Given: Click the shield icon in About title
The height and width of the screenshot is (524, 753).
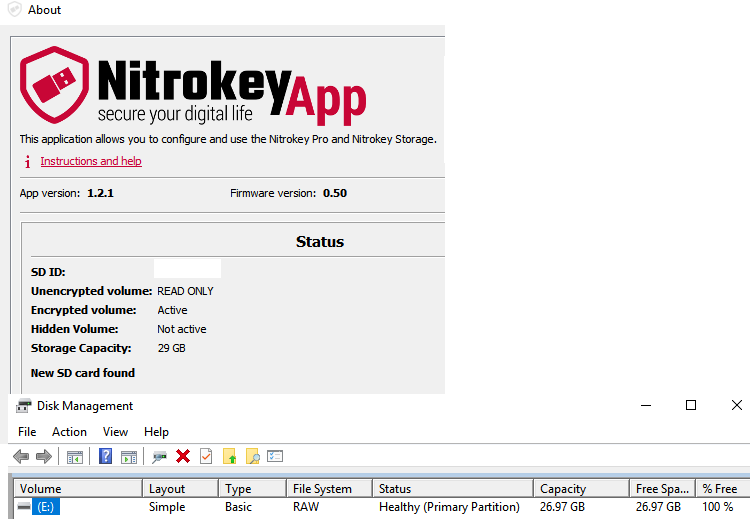Looking at the screenshot, I should (15, 9).
